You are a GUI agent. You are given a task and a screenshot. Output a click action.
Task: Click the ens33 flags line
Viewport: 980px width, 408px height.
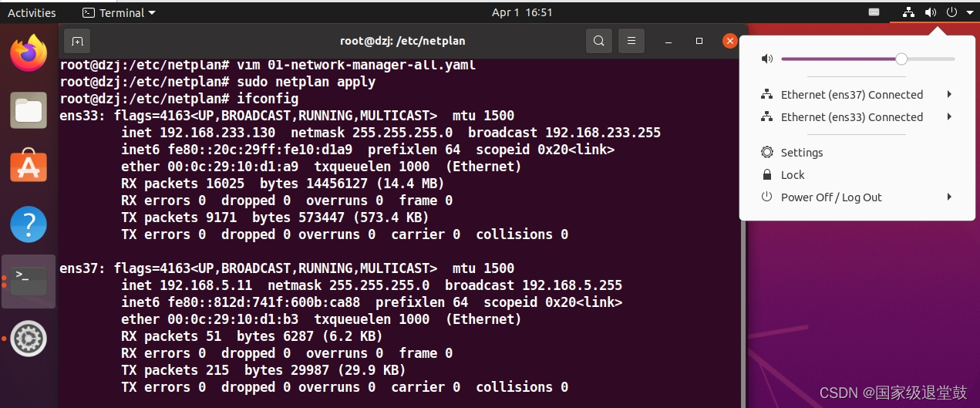(x=287, y=116)
